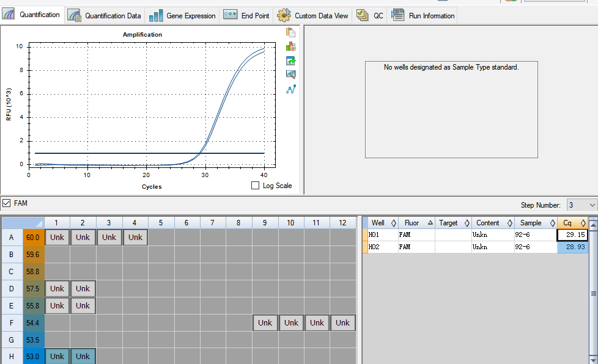The height and width of the screenshot is (364, 598).
Task: Select well A3 Unk in plate grid
Action: [x=109, y=237]
